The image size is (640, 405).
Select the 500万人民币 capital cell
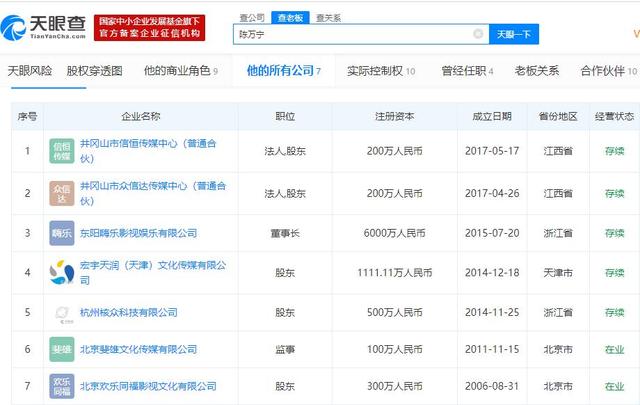[x=395, y=313]
